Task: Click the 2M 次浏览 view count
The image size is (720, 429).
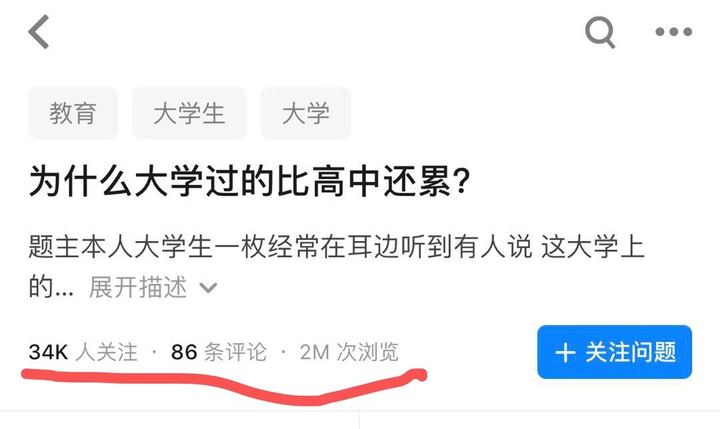Action: pyautogui.click(x=349, y=352)
